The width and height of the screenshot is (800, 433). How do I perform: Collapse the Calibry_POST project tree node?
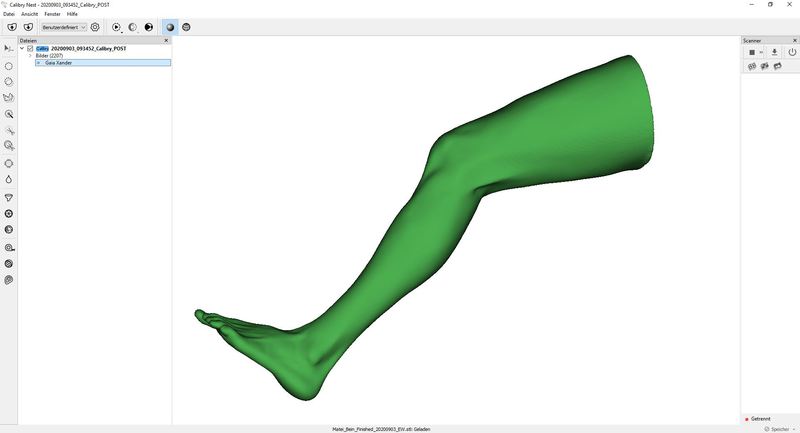pos(22,48)
